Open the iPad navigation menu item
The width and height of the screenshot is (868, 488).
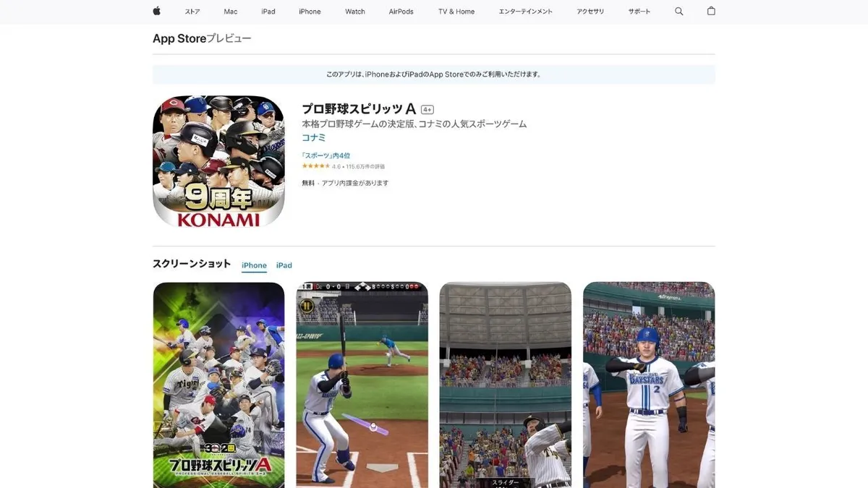point(268,12)
